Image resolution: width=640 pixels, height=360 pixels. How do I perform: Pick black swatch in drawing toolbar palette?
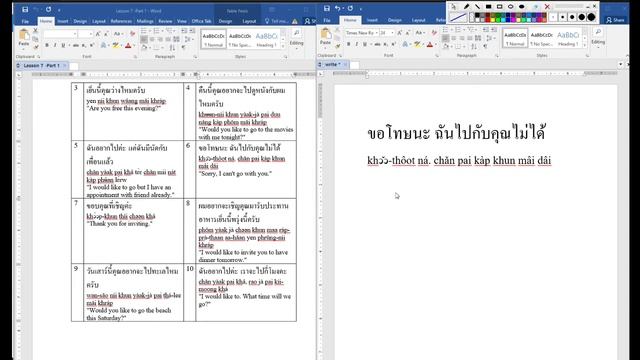click(477, 15)
